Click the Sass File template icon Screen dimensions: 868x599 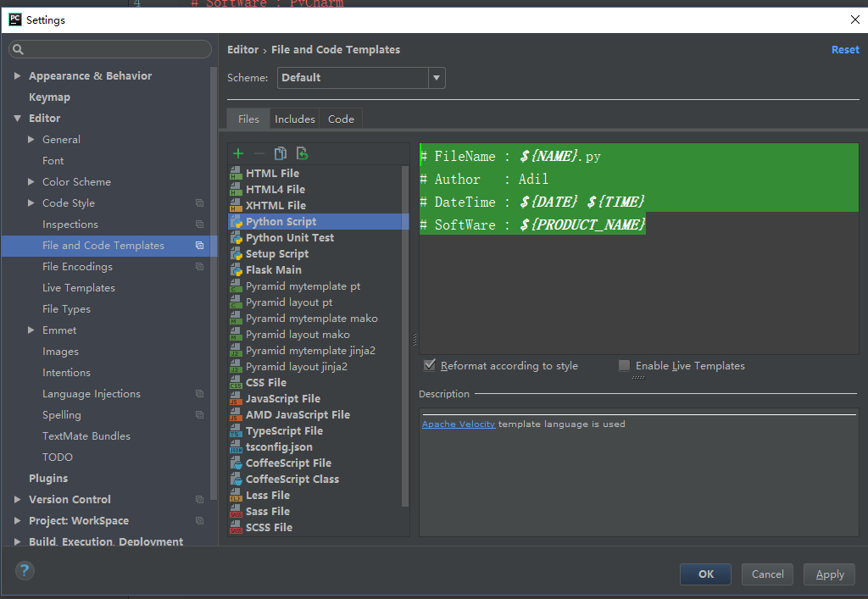pyautogui.click(x=236, y=511)
